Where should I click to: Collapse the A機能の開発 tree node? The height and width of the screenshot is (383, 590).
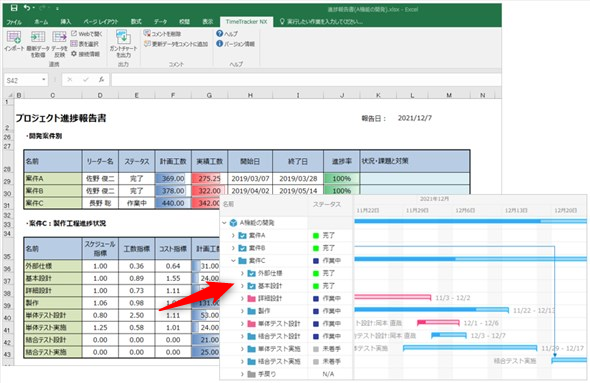point(224,223)
